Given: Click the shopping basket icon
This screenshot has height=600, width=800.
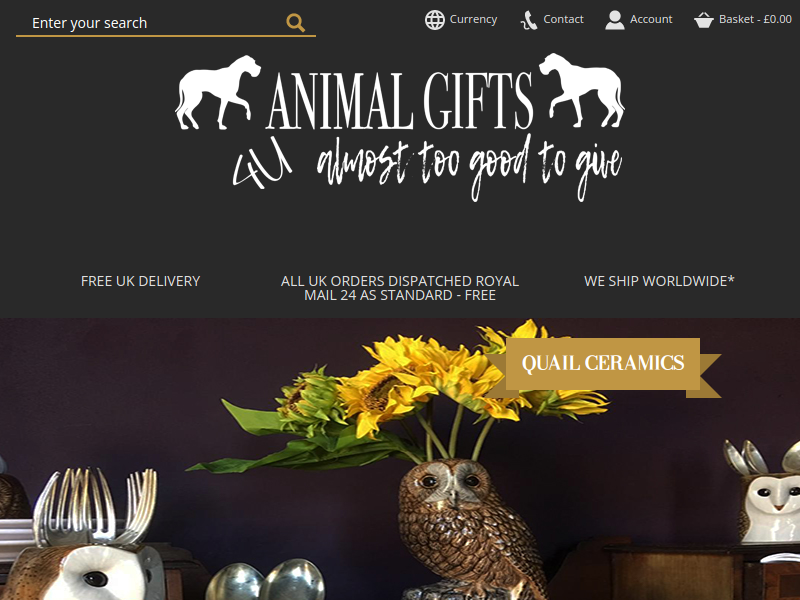Looking at the screenshot, I should [x=704, y=20].
